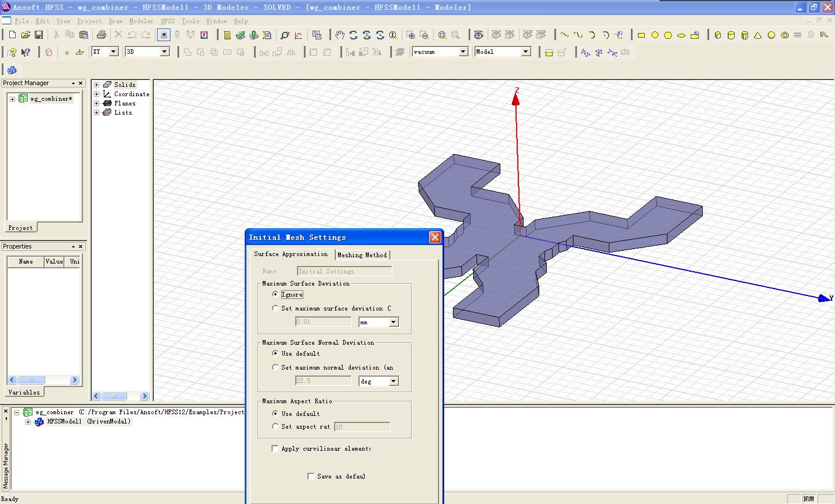The height and width of the screenshot is (504, 835).
Task: Open the mm unit dropdown
Action: [x=394, y=322]
